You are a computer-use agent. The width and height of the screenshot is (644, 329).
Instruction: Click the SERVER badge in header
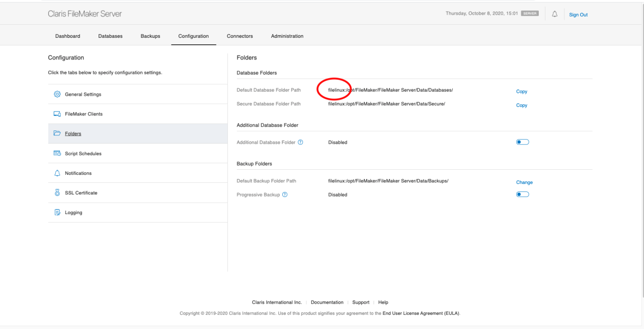click(530, 14)
